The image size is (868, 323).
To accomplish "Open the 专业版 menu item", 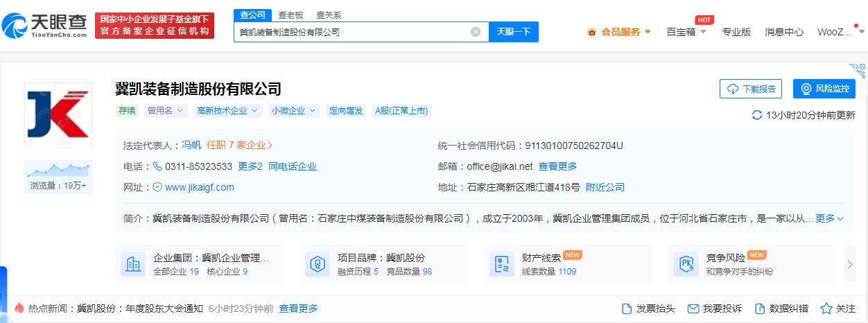I will [736, 32].
